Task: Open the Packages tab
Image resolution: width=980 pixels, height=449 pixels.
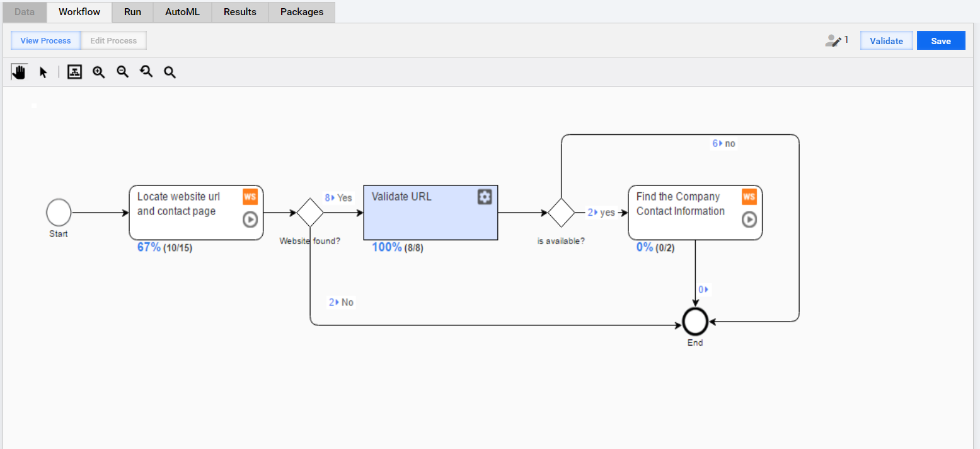Action: tap(302, 12)
